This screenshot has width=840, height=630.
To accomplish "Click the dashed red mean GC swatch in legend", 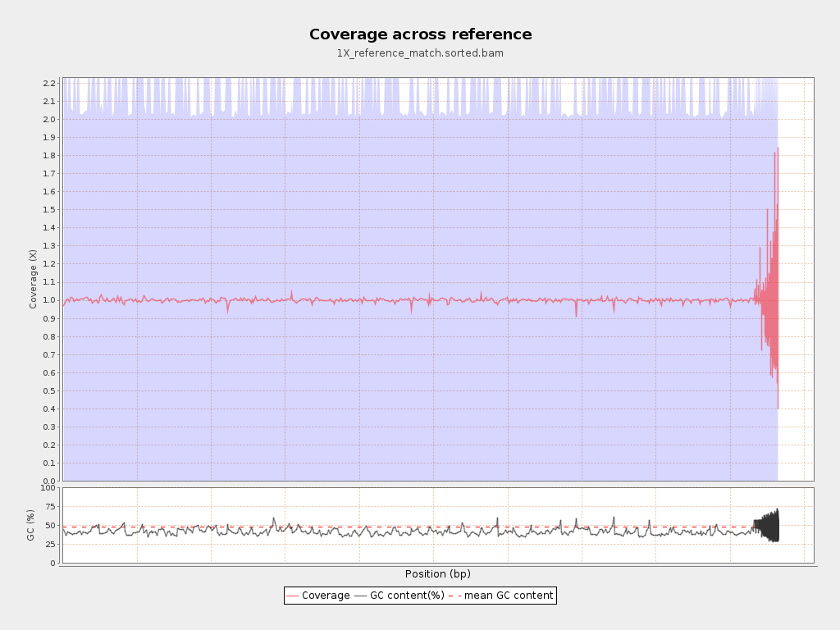I will [x=454, y=596].
